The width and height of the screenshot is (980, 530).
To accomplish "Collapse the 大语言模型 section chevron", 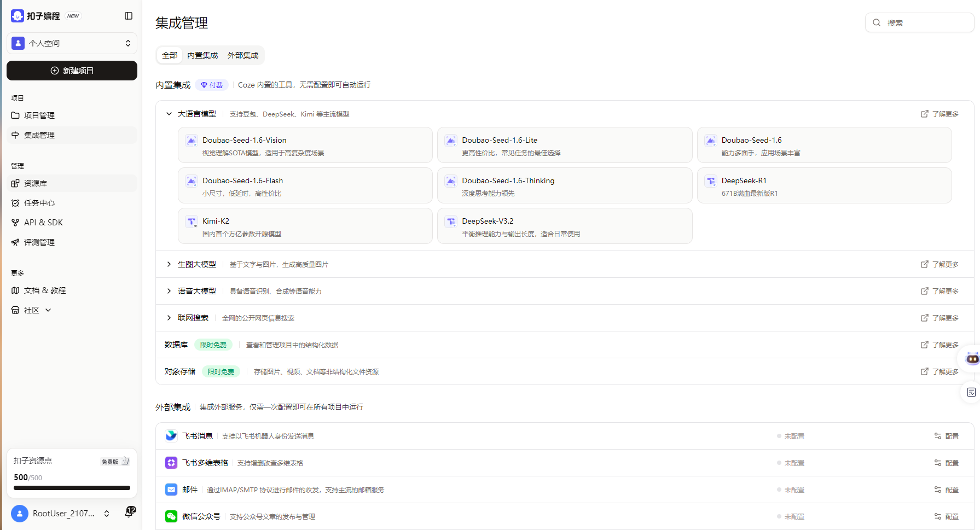I will tap(169, 114).
